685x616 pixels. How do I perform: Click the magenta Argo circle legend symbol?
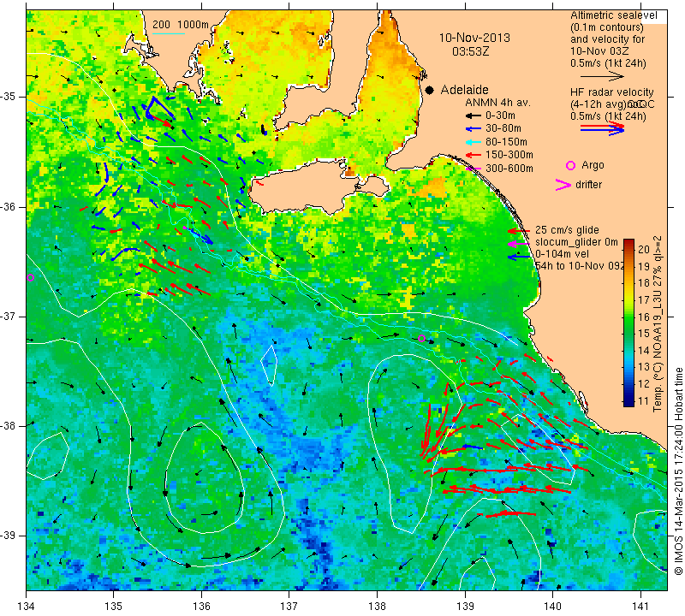tap(570, 165)
